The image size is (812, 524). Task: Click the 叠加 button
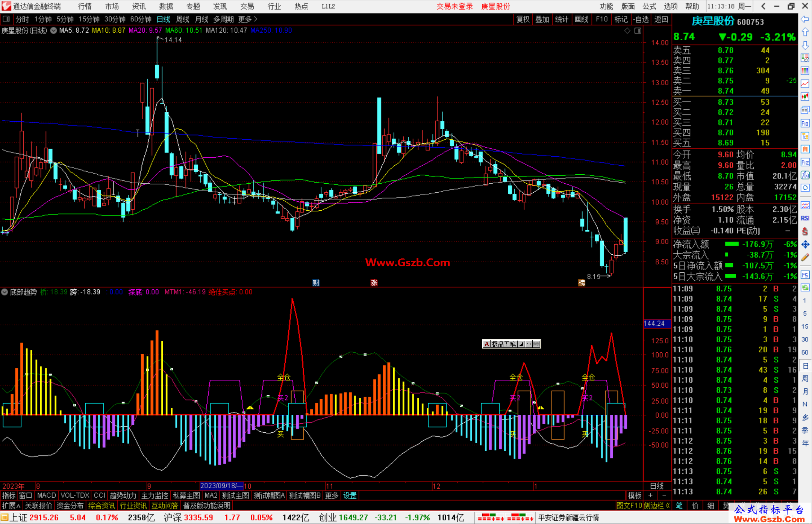pyautogui.click(x=542, y=19)
